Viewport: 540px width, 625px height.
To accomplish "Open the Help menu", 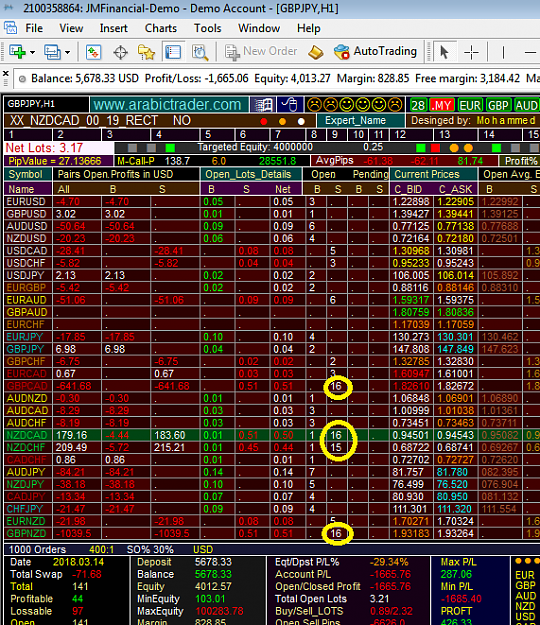I will 308,28.
